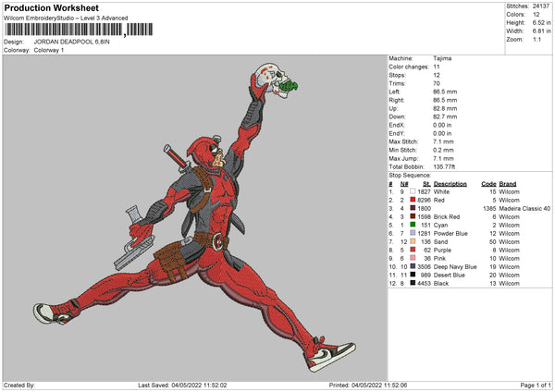
Task: Click the Zoom value '1:1'
Action: [536, 39]
